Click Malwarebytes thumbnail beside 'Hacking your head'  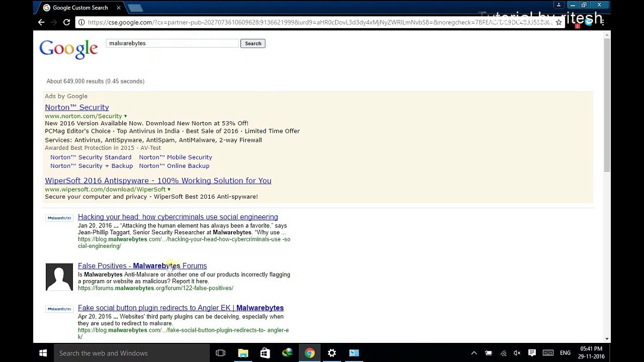59,218
